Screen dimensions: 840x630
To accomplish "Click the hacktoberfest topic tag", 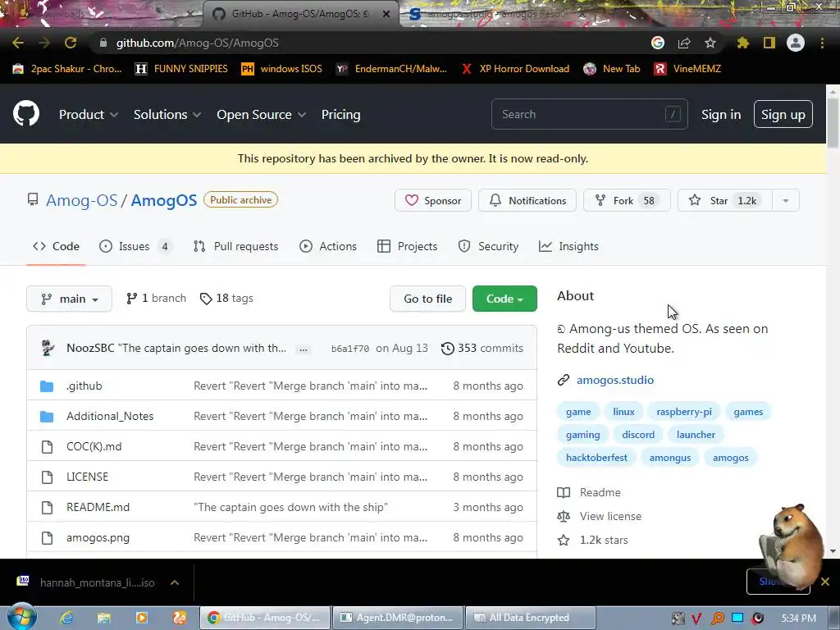I will [x=596, y=458].
